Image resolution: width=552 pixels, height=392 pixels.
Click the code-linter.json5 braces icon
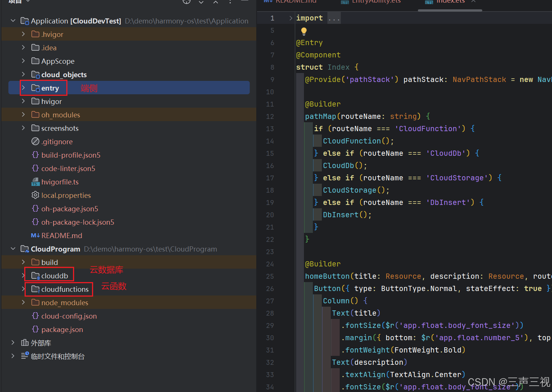[x=35, y=168]
